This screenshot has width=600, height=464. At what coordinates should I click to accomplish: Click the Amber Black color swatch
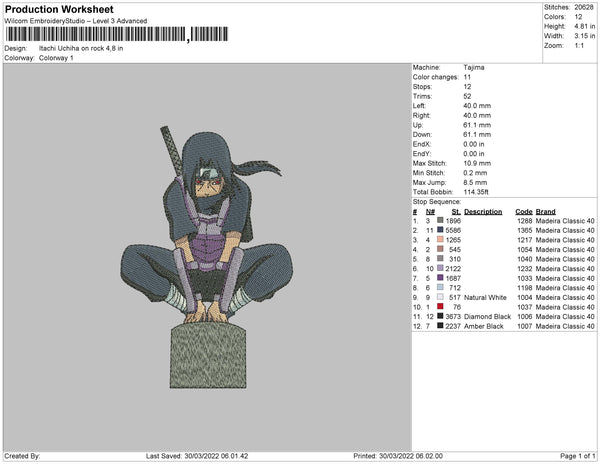tap(440, 326)
